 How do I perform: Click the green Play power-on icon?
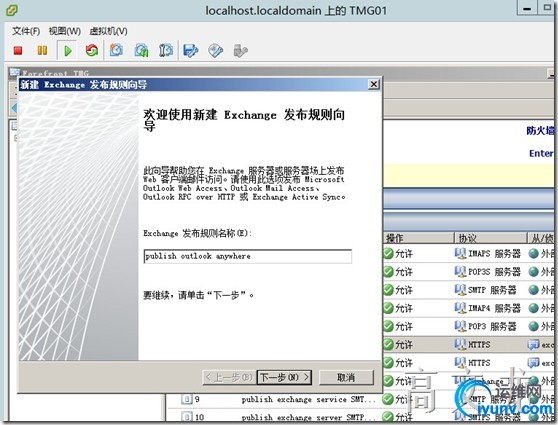click(67, 51)
